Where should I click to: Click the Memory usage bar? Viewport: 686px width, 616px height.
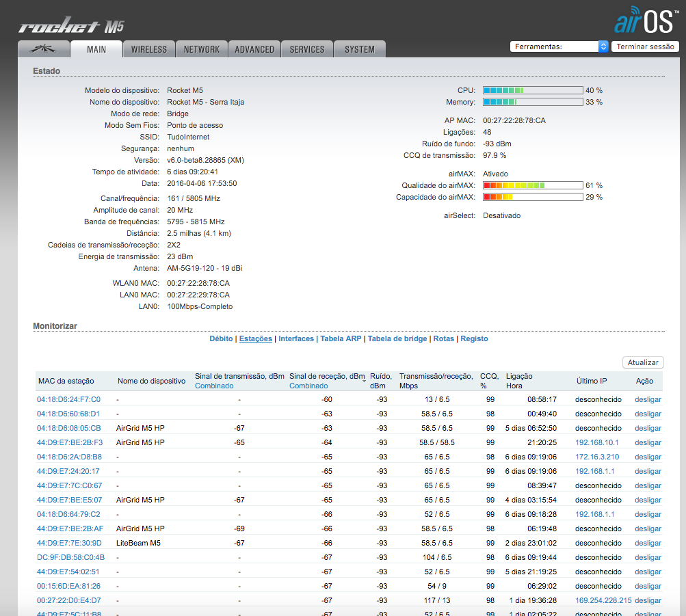tap(533, 102)
